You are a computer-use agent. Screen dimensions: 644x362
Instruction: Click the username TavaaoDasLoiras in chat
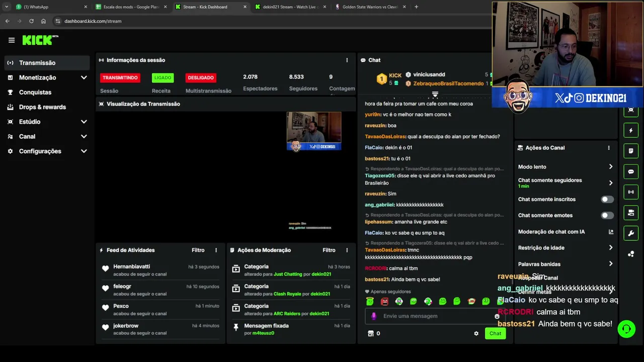pos(385,136)
